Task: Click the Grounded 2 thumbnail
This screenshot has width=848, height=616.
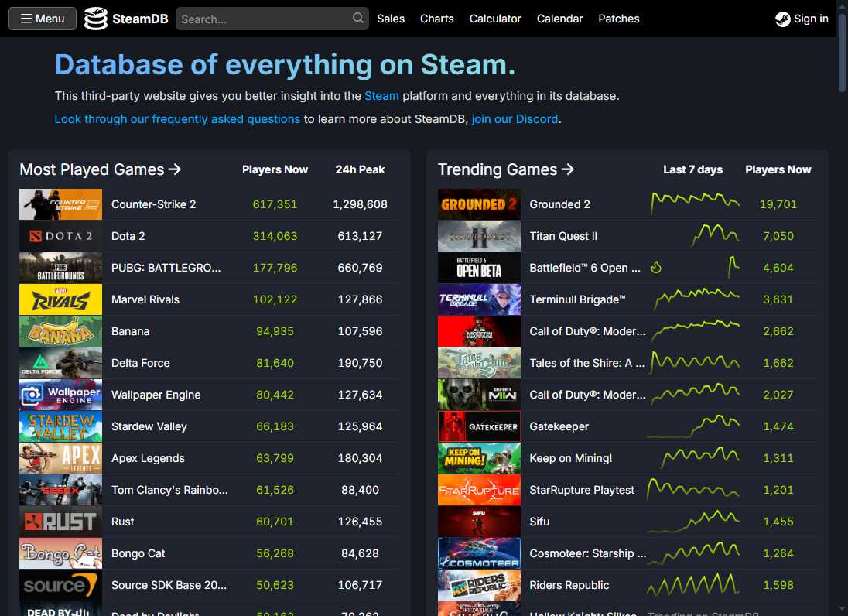Action: tap(479, 204)
